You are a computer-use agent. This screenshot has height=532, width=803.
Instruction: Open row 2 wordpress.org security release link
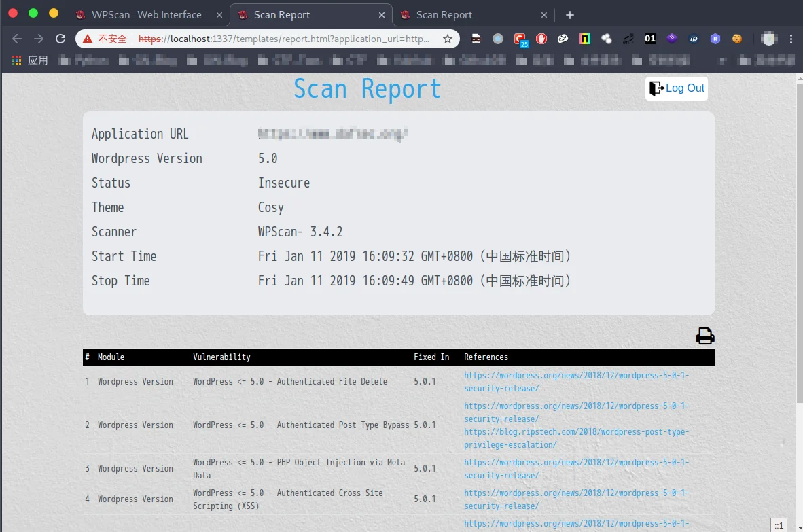[x=576, y=412]
